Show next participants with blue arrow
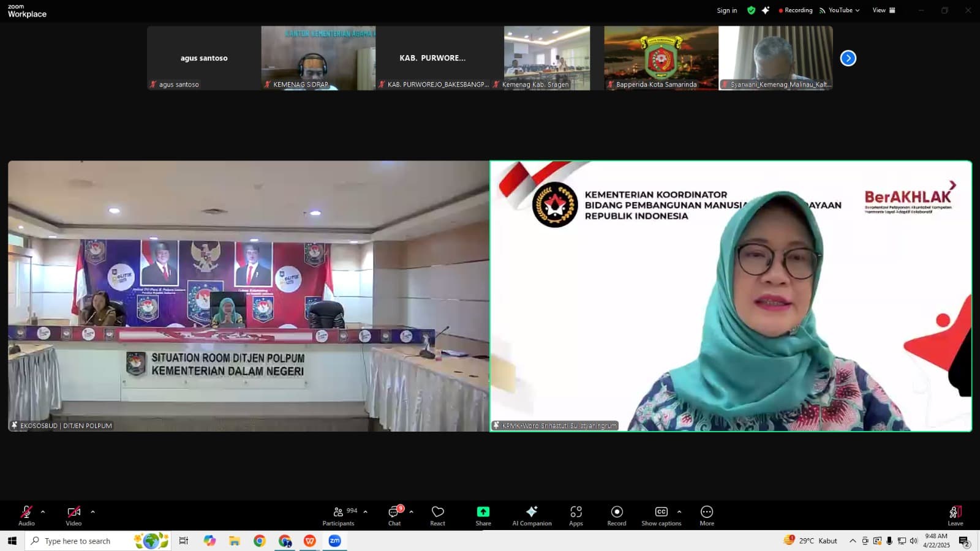Image resolution: width=980 pixels, height=551 pixels. tap(848, 58)
